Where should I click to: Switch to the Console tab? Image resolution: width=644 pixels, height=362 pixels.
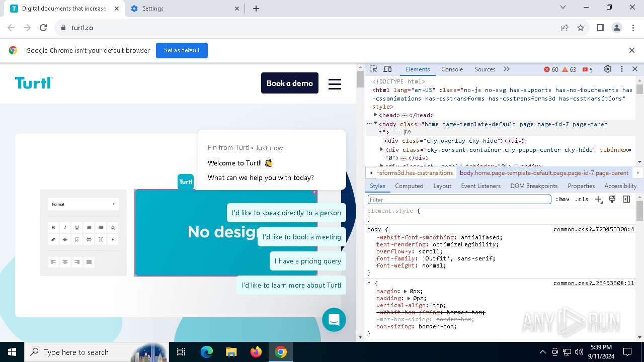coord(452,69)
